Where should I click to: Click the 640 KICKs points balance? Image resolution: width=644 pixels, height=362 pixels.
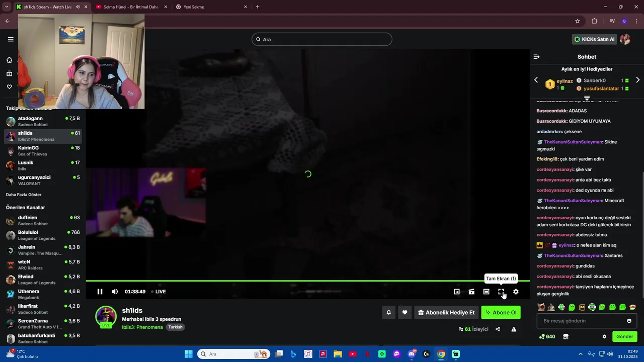point(547,336)
